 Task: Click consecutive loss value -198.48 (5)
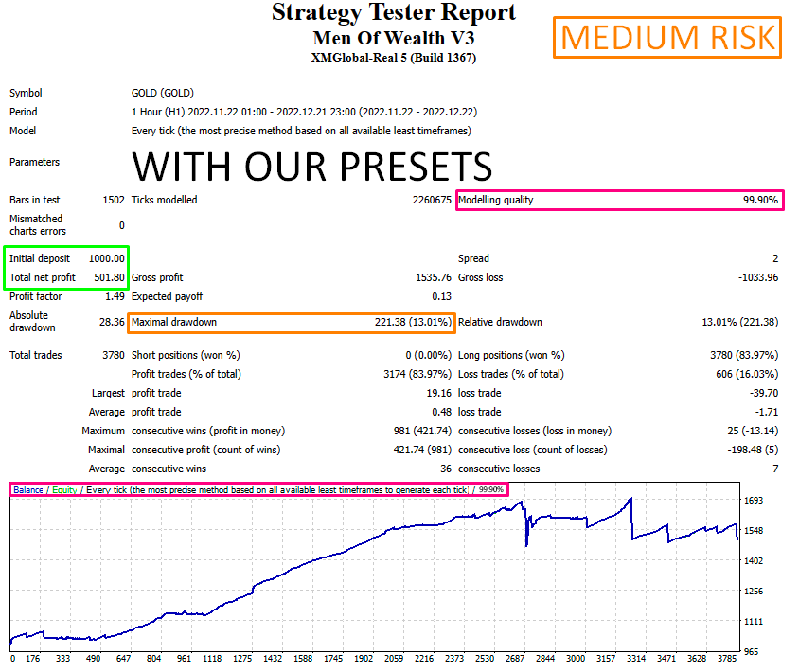753,450
